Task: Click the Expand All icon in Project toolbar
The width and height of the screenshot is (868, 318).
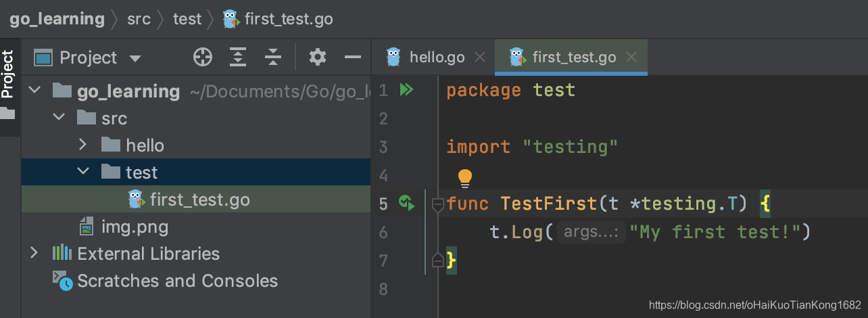Action: click(238, 58)
